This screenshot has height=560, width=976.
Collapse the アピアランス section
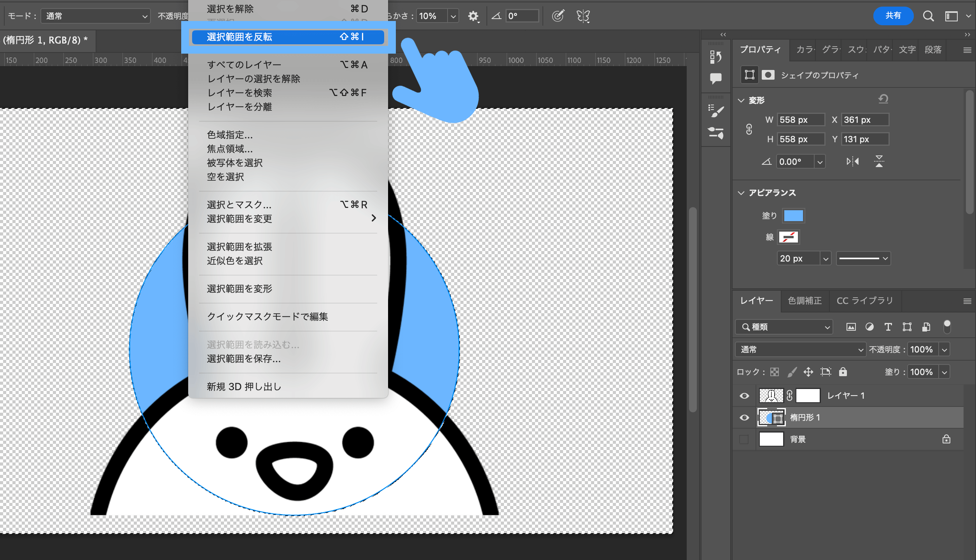tap(741, 193)
